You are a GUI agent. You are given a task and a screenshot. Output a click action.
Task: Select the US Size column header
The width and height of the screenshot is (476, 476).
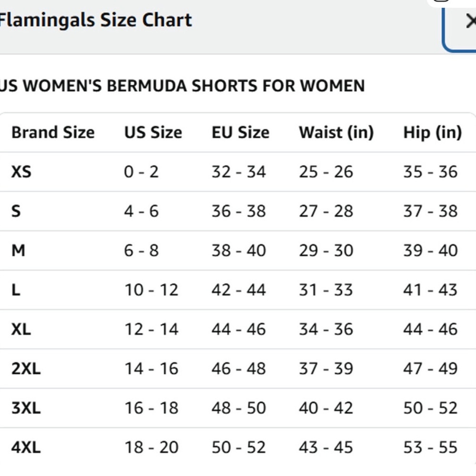pyautogui.click(x=153, y=132)
